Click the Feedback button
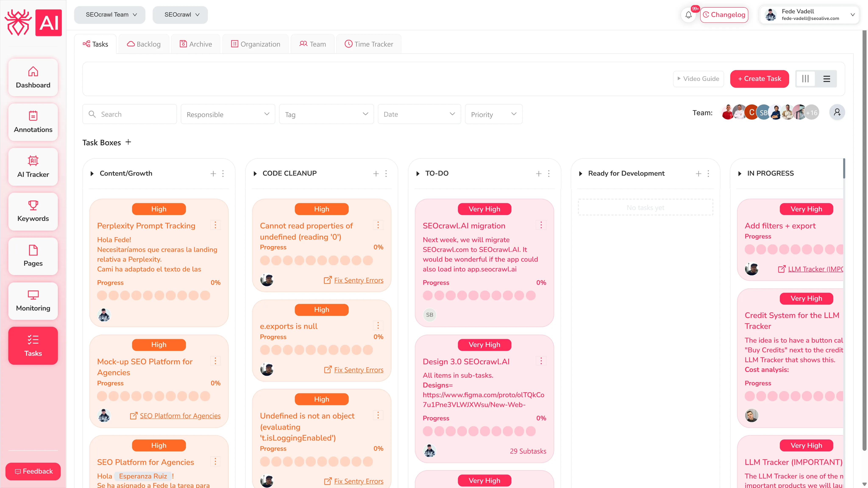This screenshot has height=488, width=868. (x=33, y=471)
